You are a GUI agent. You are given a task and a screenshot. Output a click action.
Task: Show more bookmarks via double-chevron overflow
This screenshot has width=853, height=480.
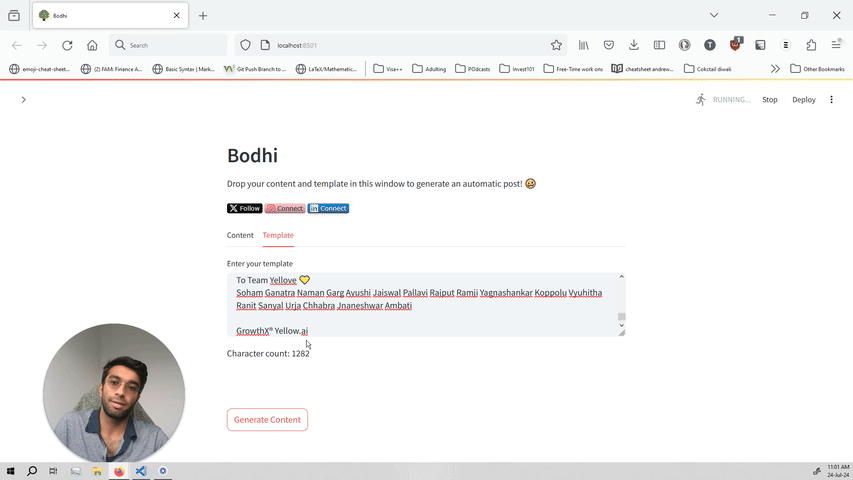(775, 69)
